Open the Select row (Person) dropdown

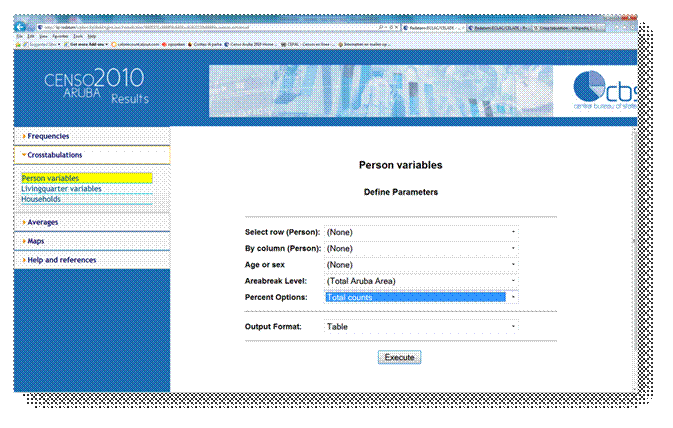420,232
